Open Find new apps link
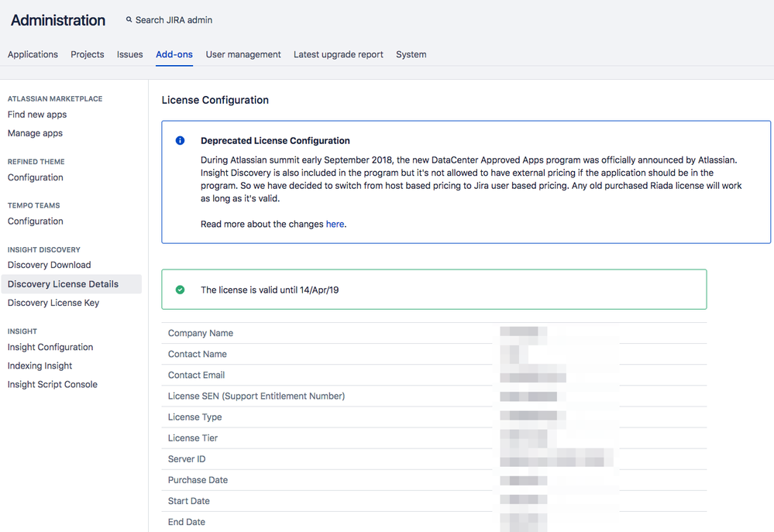This screenshot has height=532, width=774. point(37,115)
